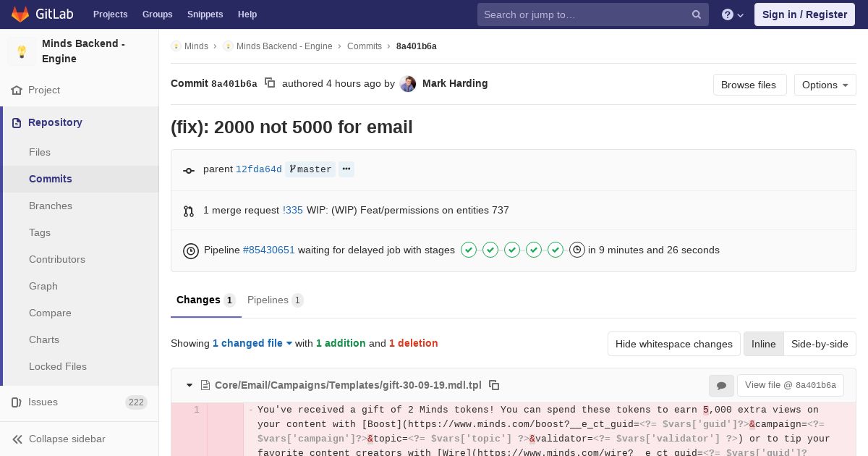Open the Project sidebar section

point(80,90)
